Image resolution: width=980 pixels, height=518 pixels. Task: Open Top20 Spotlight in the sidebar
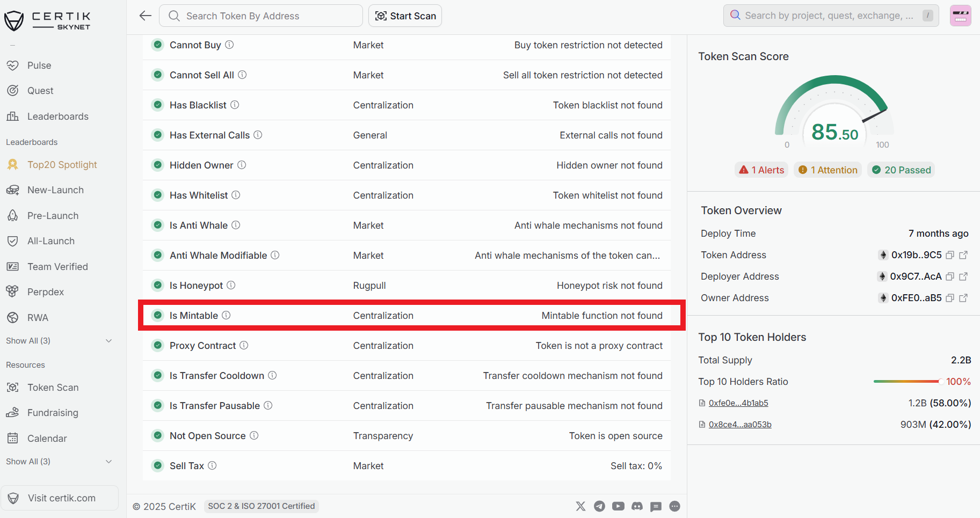coord(62,165)
